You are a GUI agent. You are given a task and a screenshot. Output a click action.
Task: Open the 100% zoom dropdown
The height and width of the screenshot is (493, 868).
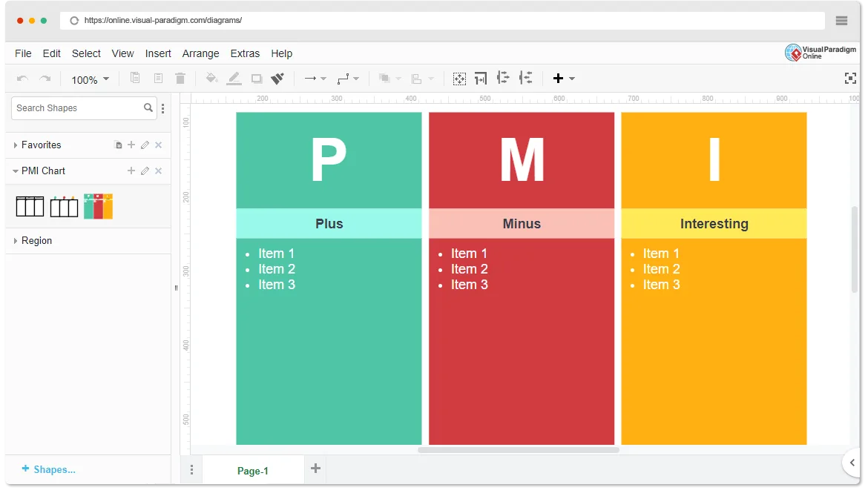pos(91,79)
